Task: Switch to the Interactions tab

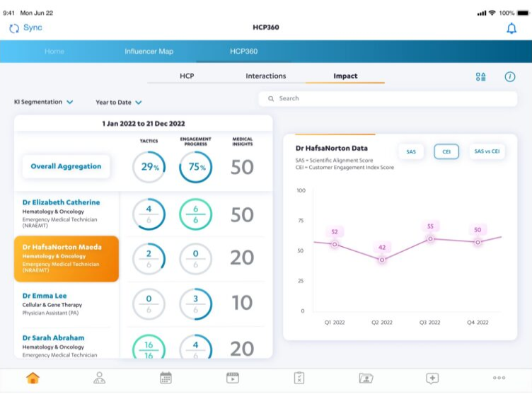Action: pos(266,76)
